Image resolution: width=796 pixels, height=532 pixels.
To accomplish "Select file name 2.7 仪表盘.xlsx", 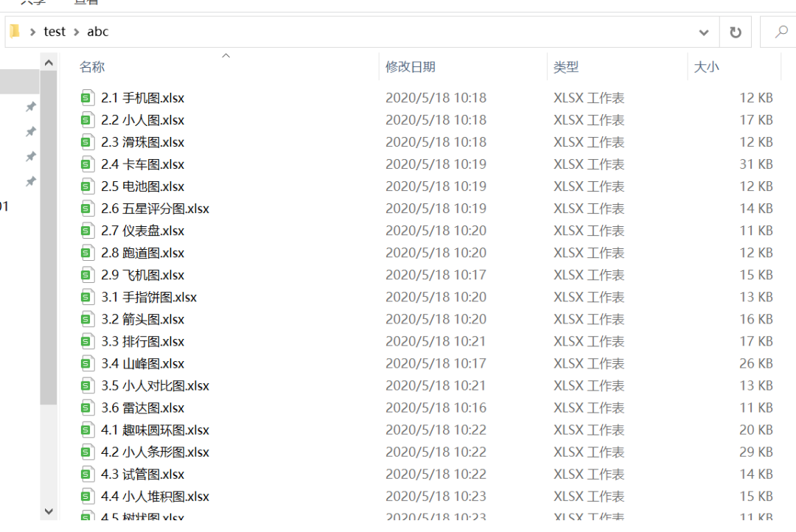I will click(x=143, y=231).
